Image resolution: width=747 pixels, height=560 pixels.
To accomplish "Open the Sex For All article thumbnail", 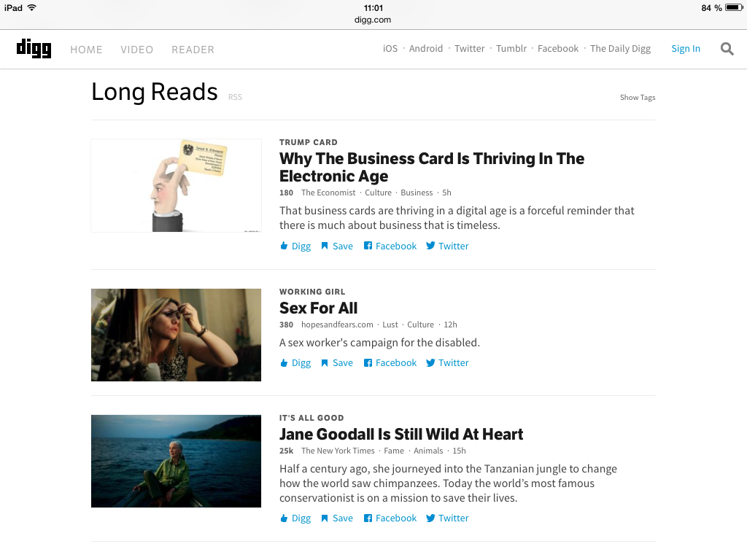I will tap(177, 335).
